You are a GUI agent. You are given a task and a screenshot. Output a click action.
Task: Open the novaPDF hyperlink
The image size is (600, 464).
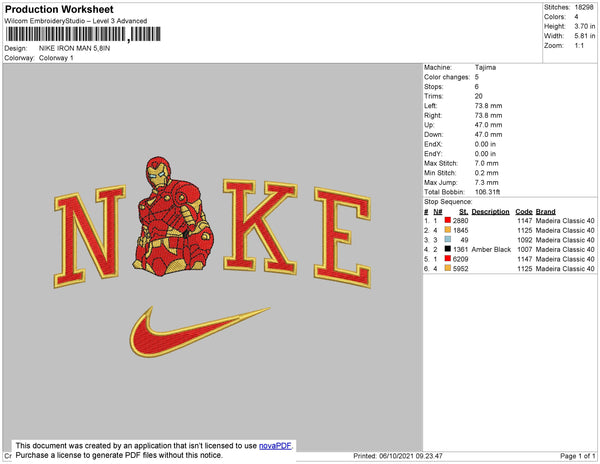[275, 446]
